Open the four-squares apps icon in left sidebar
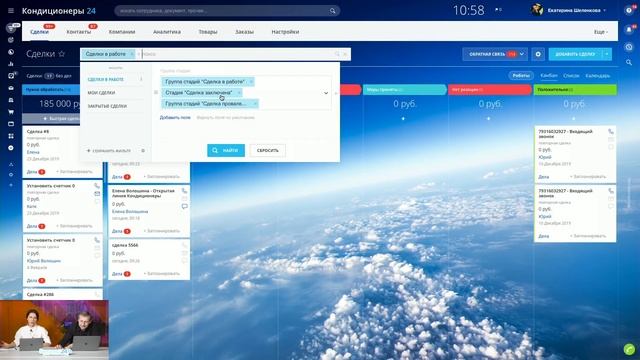Image resolution: width=640 pixels, height=360 pixels. point(11,136)
